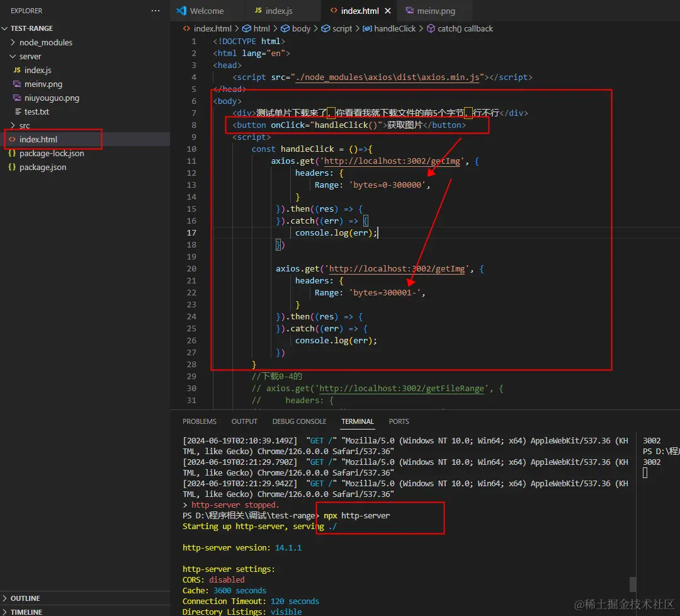Screen dimensions: 680x616
Task: Click the button onClick line 8 code
Action: [x=349, y=125]
